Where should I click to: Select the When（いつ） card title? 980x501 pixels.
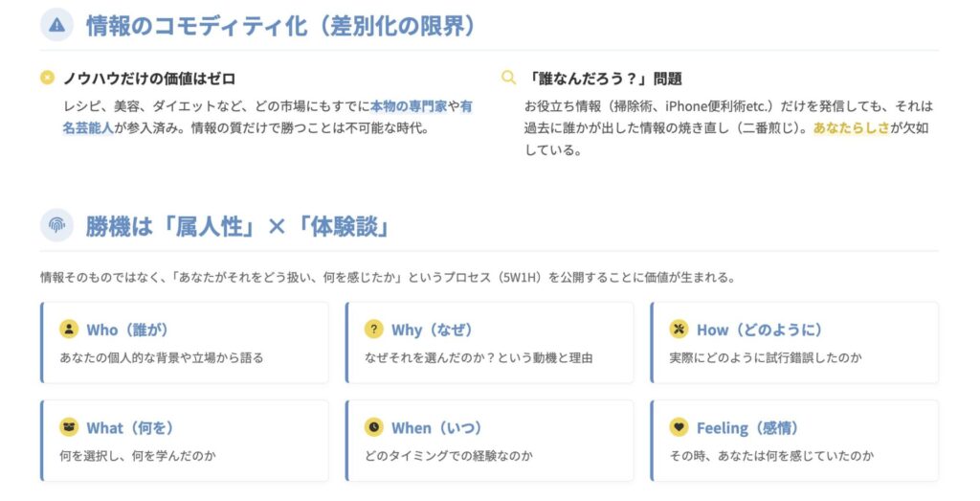(x=436, y=427)
